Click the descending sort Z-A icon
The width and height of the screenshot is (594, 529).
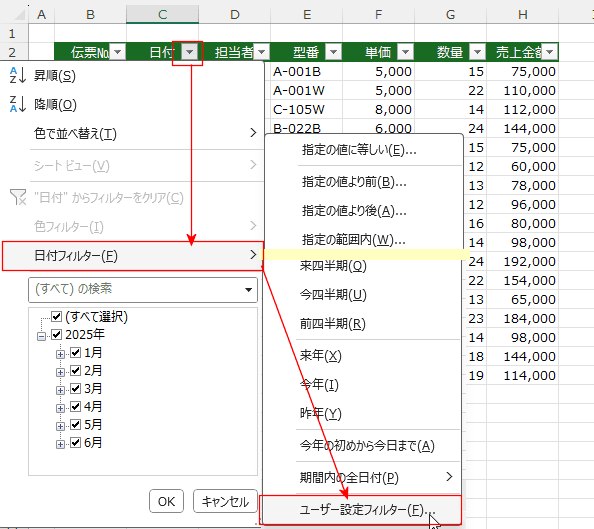pyautogui.click(x=18, y=104)
